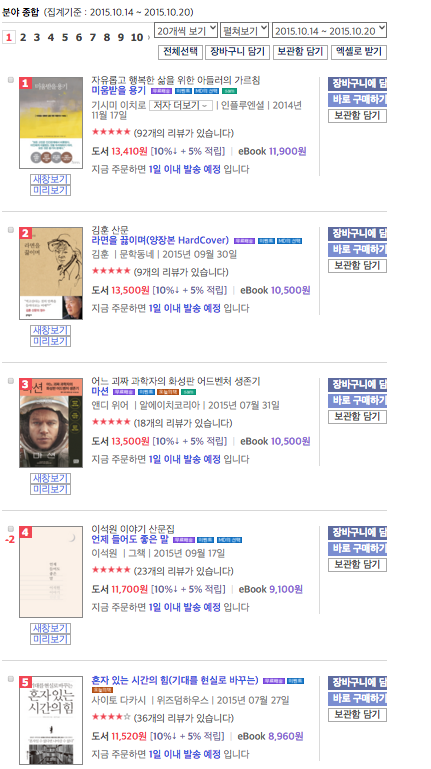Click the rank 1 badge on 미움받을 용기
Screen dimensions: 431x769
click(x=25, y=83)
